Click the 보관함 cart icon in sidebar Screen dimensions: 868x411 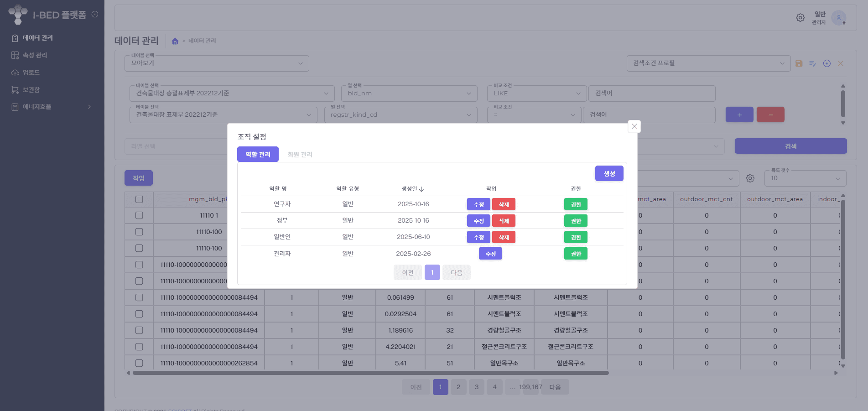(x=15, y=90)
